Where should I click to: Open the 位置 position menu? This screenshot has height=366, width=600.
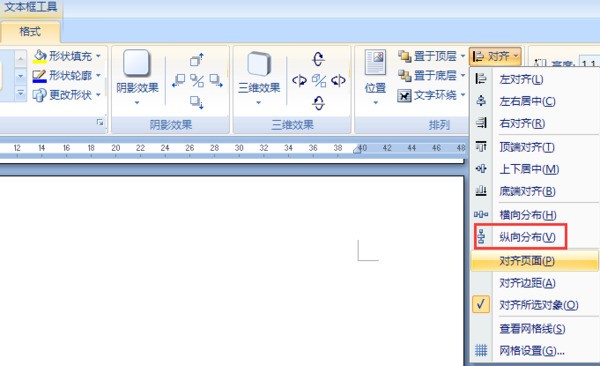(x=375, y=78)
